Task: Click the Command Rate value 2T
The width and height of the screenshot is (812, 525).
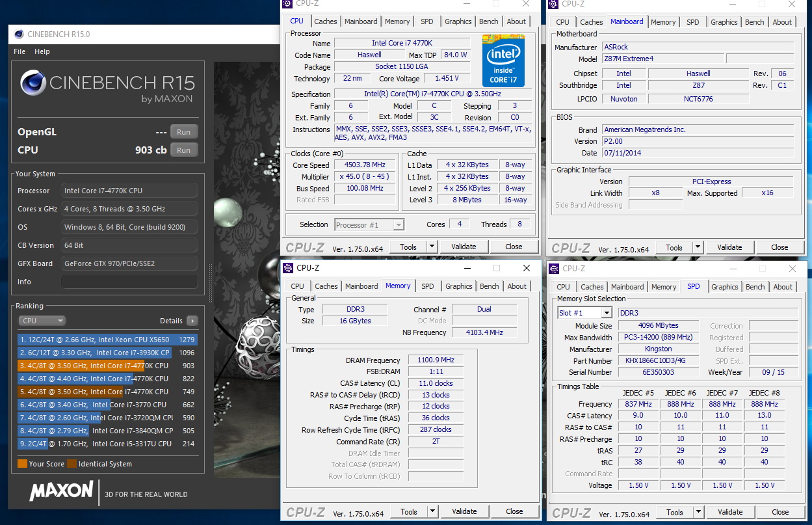Action: [x=436, y=442]
